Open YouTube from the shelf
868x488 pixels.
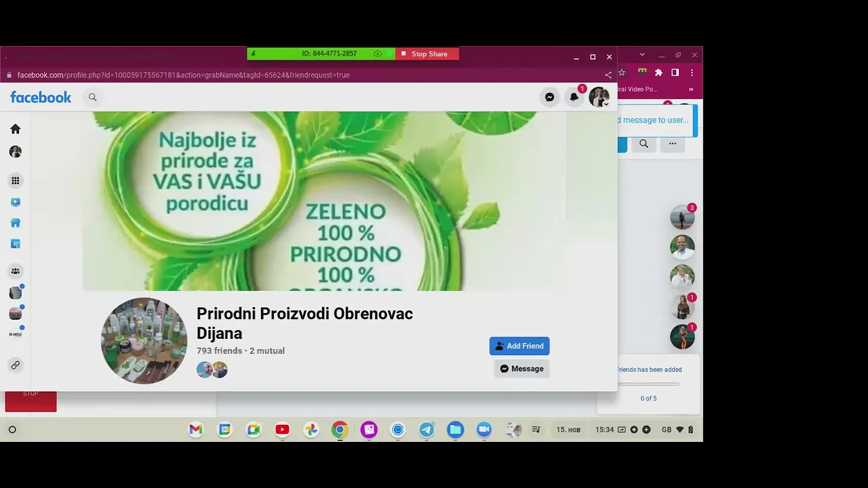click(282, 430)
